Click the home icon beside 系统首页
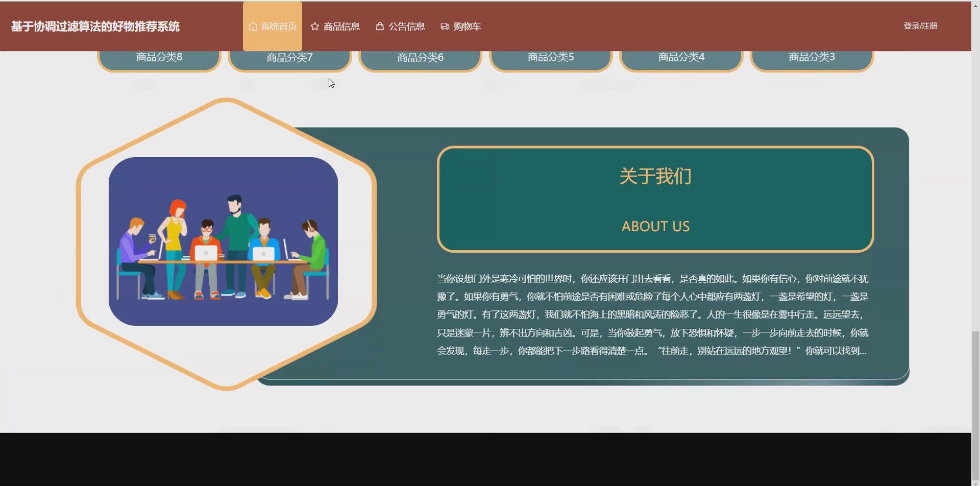 point(252,26)
